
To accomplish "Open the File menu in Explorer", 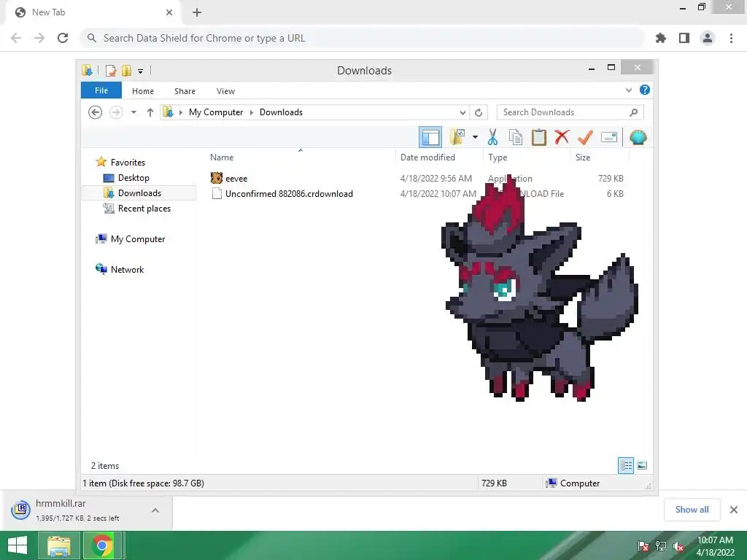I will (x=101, y=90).
